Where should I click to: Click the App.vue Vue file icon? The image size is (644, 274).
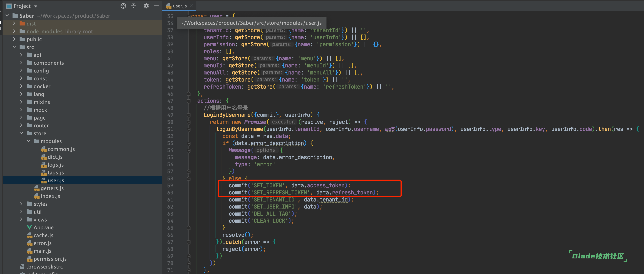[x=29, y=227]
